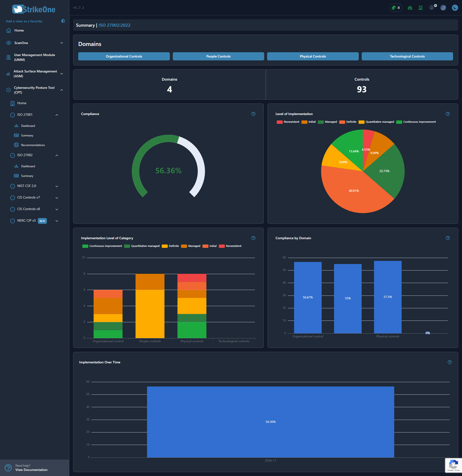Open the notifications bell

[432, 8]
